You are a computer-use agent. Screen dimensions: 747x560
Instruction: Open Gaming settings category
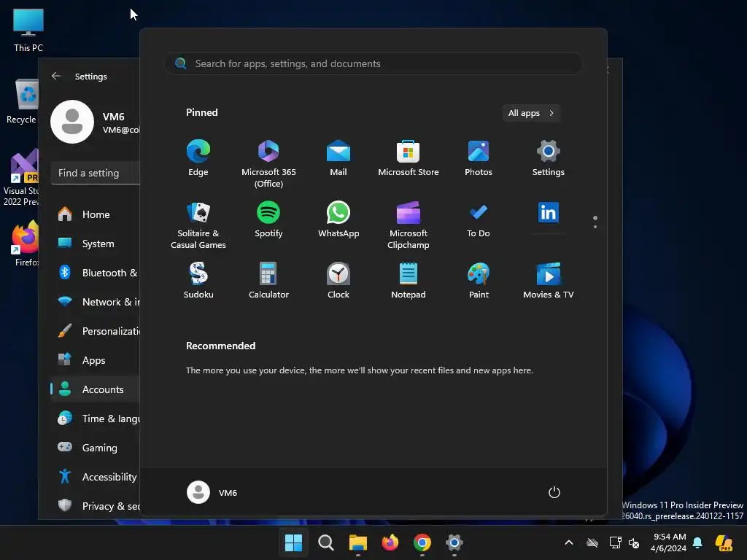96,448
